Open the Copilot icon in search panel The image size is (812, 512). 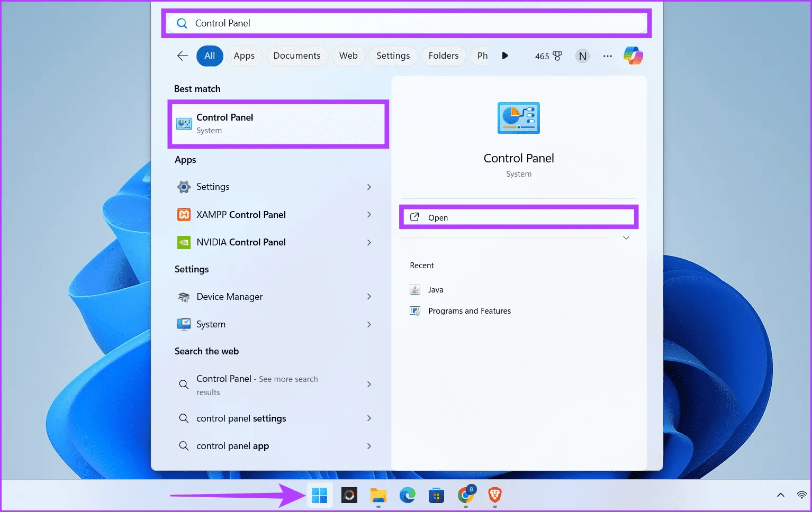click(x=633, y=56)
